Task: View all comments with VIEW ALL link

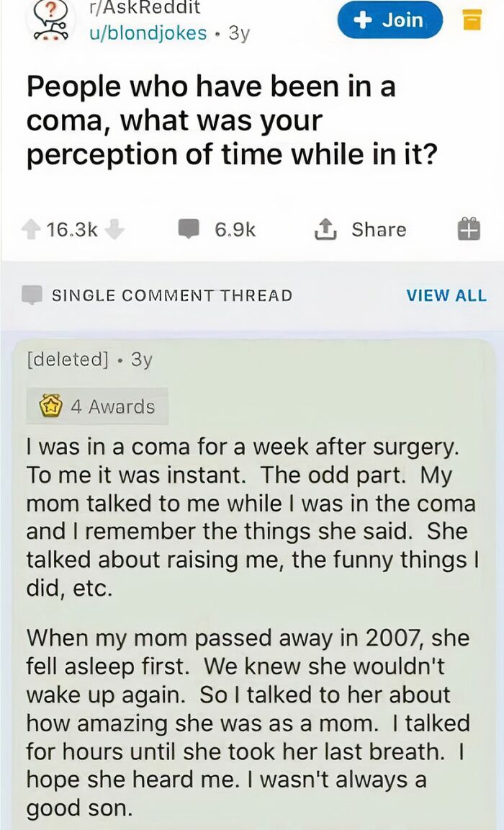Action: 447,295
